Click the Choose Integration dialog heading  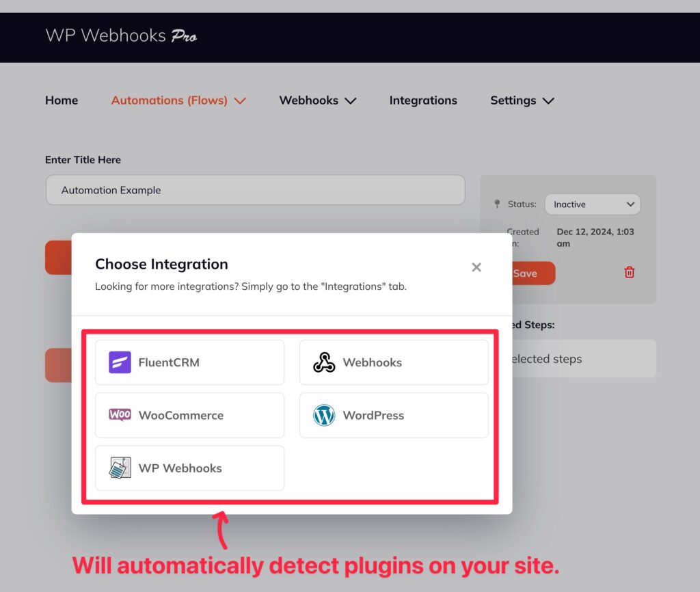[161, 264]
